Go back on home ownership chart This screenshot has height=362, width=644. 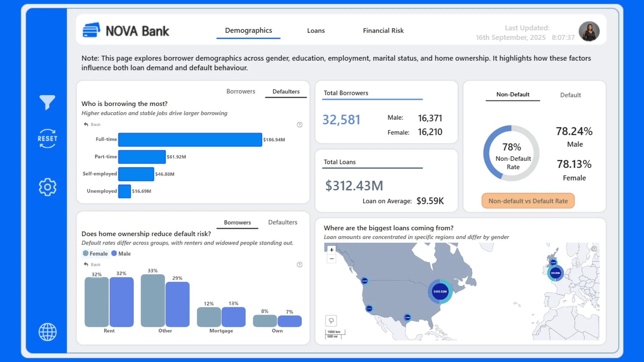click(x=92, y=264)
